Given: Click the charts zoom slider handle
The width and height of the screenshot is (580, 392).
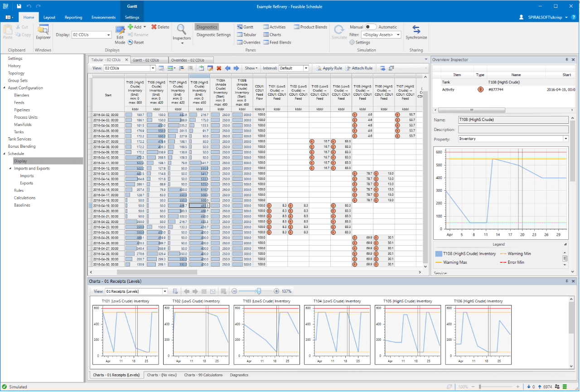Looking at the screenshot, I should pos(258,291).
